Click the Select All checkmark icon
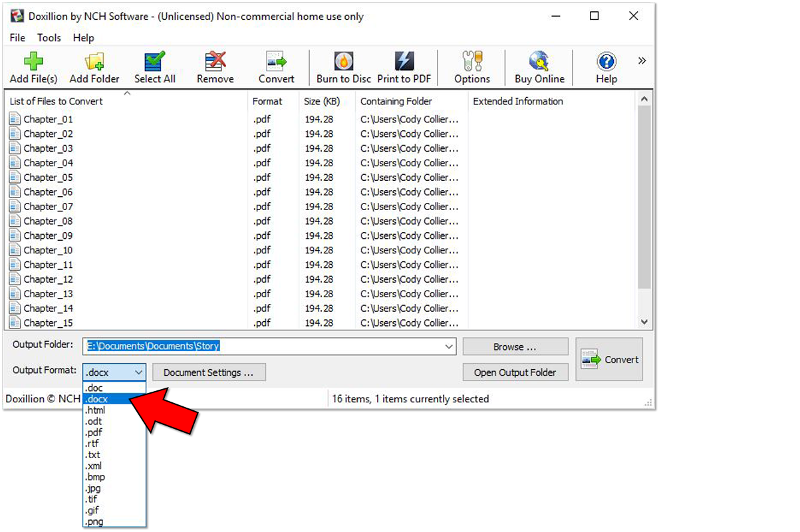The width and height of the screenshot is (800, 532). click(154, 63)
